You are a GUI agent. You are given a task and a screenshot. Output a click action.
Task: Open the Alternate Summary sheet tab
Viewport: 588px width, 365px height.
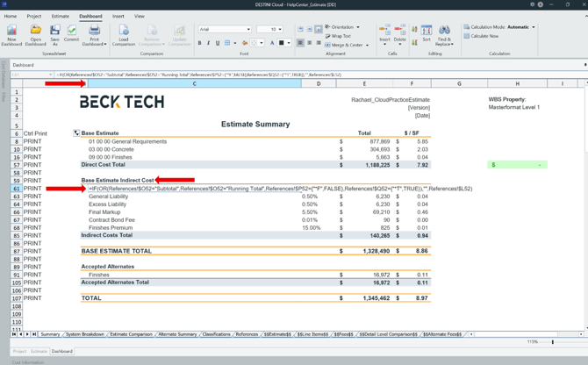pos(177,334)
